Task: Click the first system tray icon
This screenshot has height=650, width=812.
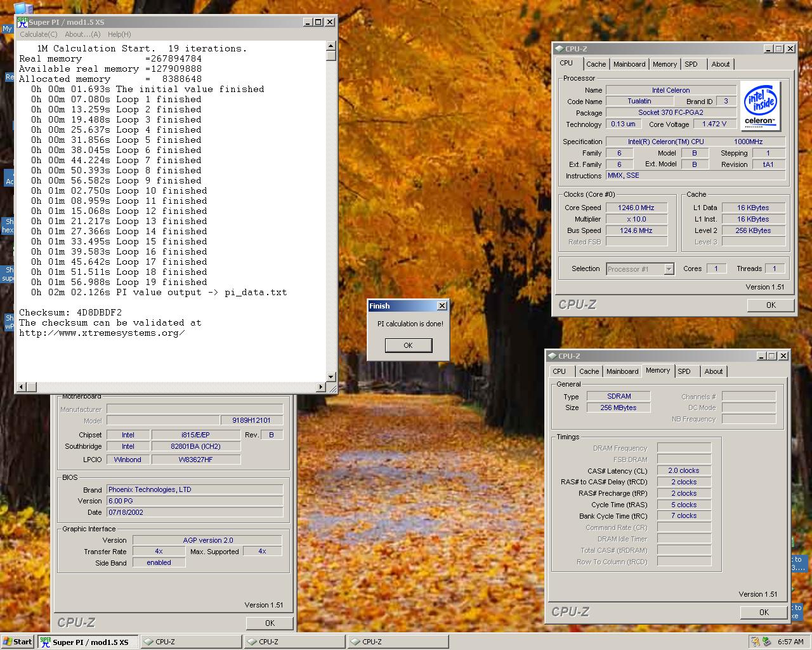Action: click(x=756, y=642)
